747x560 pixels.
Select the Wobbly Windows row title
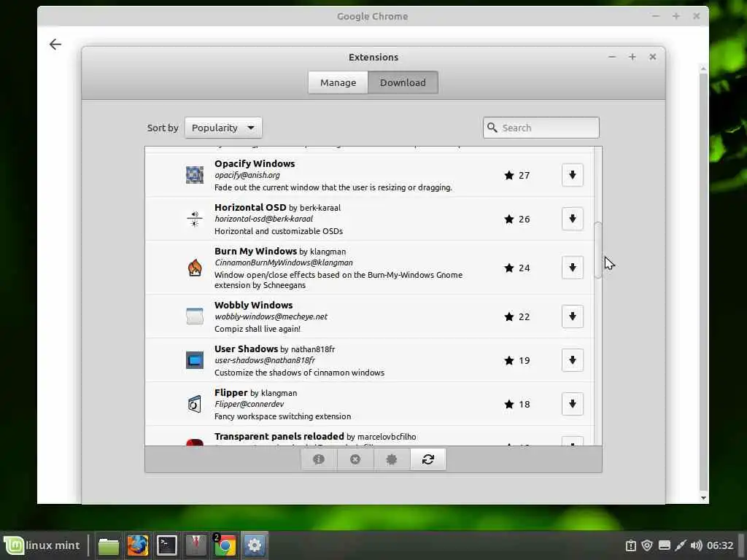click(253, 305)
